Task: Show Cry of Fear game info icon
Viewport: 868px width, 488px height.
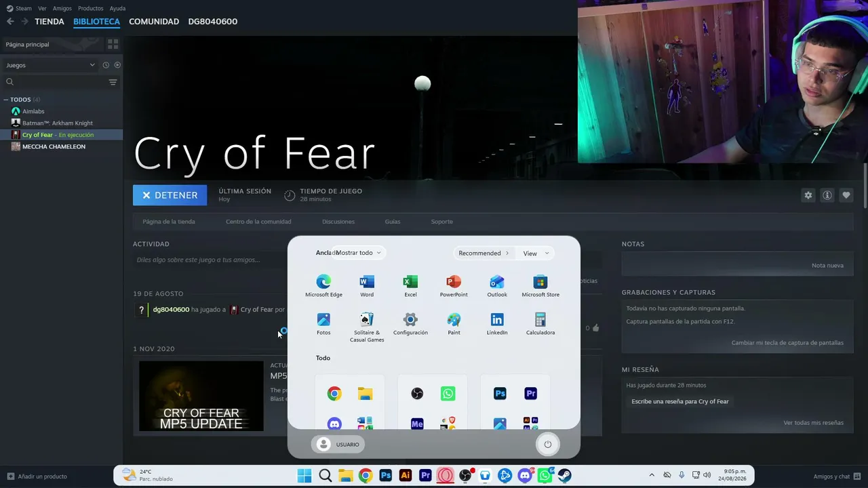Action: click(827, 195)
